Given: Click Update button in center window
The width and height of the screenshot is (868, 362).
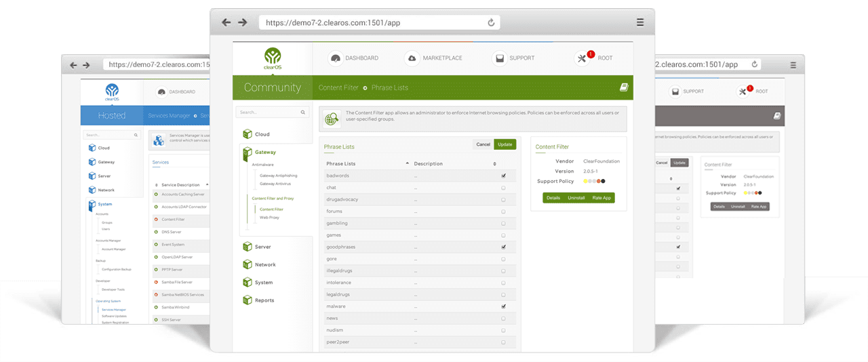Looking at the screenshot, I should [505, 144].
